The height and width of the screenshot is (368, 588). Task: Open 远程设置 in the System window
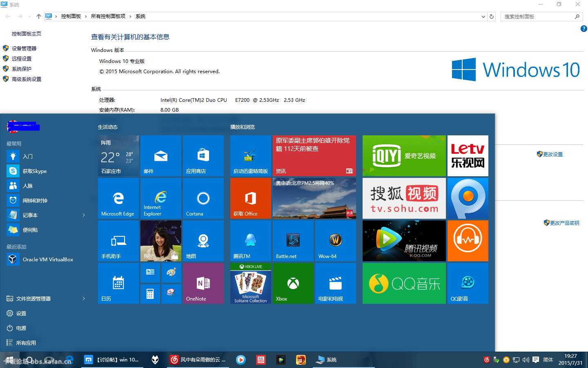pos(22,58)
